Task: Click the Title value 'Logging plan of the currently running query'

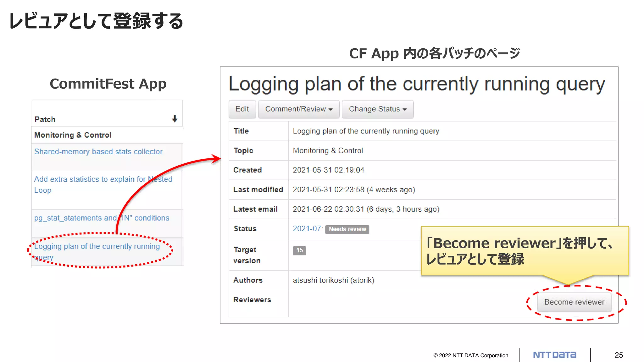Action: tap(366, 131)
